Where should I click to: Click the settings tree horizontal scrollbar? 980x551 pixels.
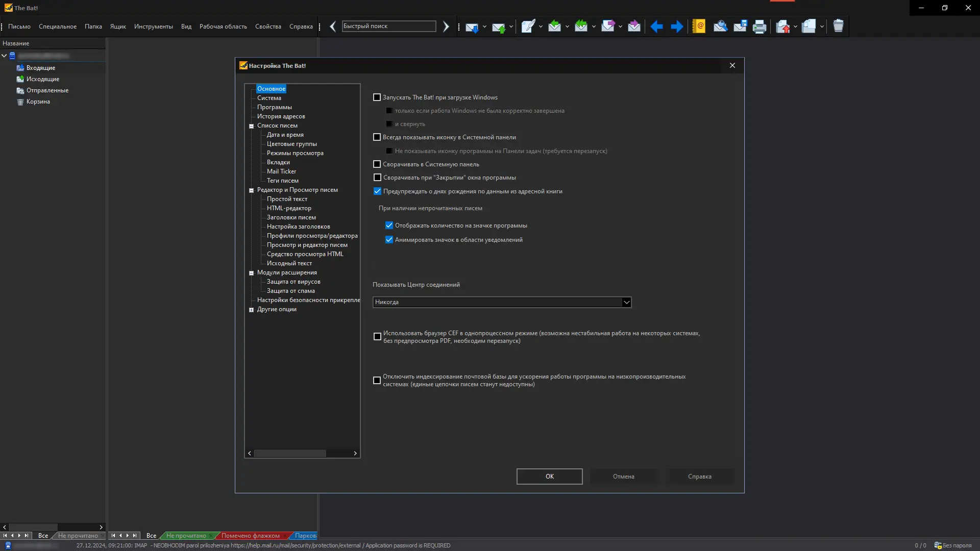pyautogui.click(x=290, y=453)
